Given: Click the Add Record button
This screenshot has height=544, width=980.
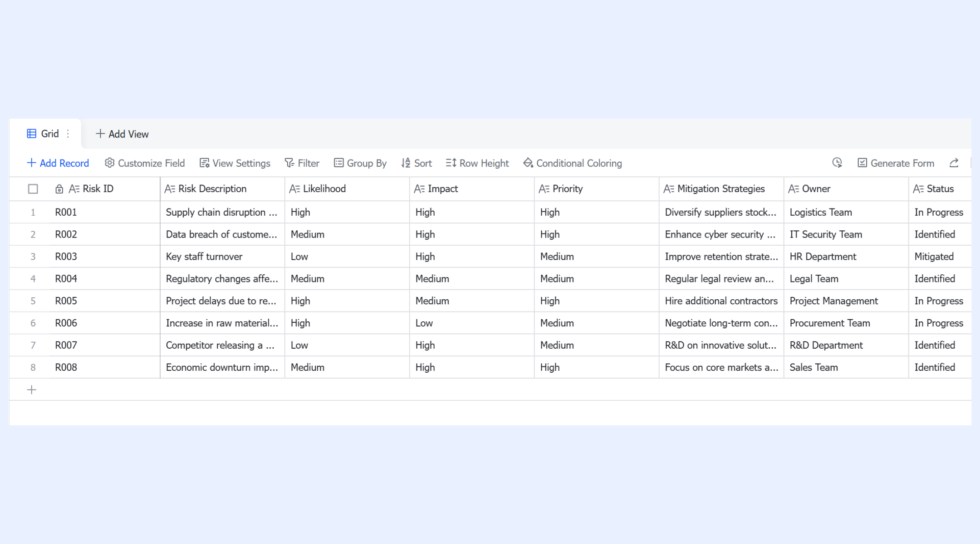Looking at the screenshot, I should click(x=58, y=163).
